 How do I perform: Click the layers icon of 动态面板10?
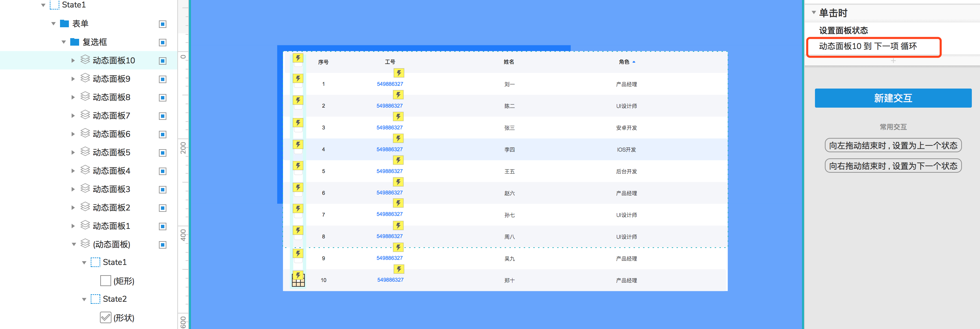pos(85,60)
